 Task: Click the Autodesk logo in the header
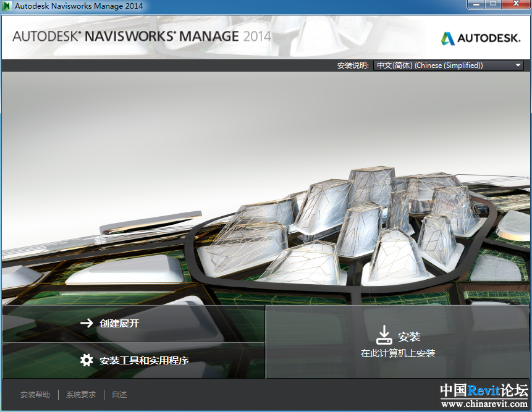tap(480, 38)
